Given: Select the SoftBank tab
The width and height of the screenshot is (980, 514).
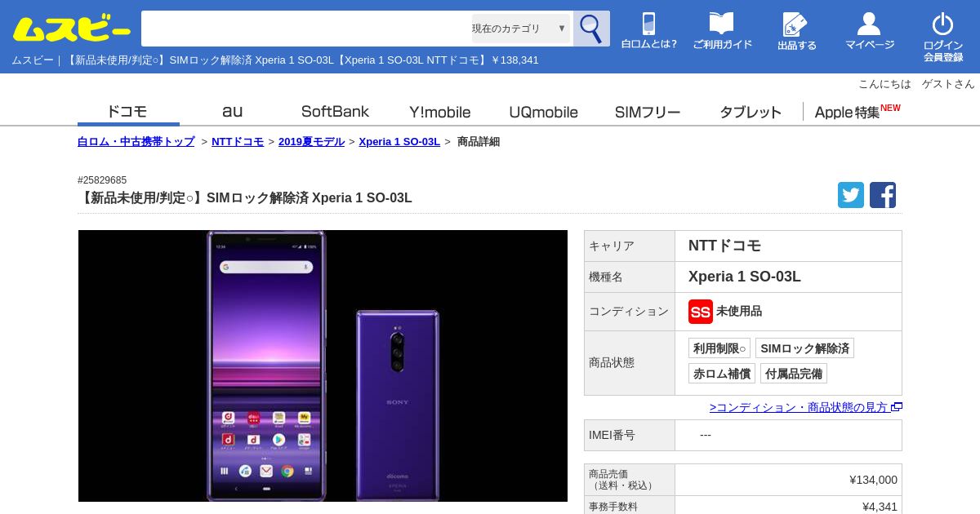Looking at the screenshot, I should click(335, 112).
